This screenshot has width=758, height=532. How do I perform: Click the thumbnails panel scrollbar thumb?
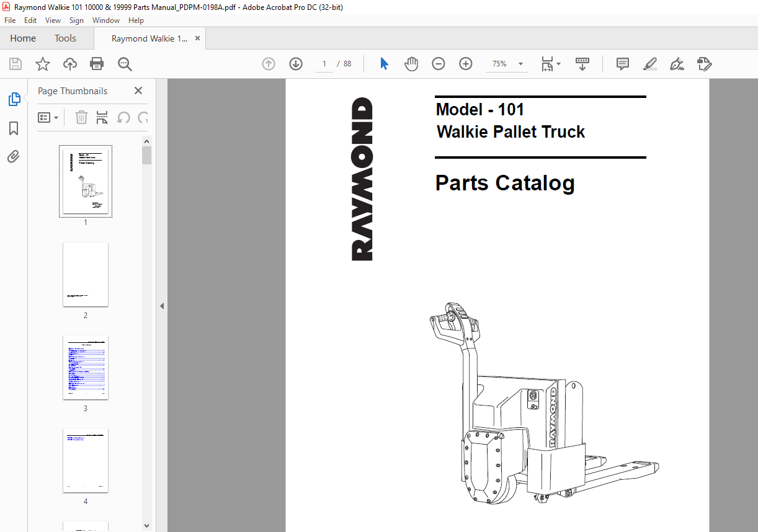pos(147,155)
